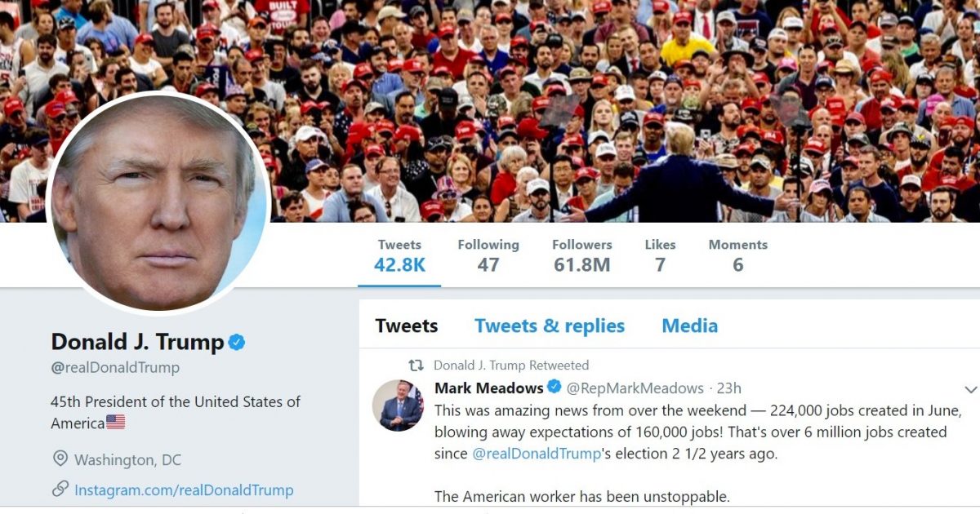Click the link chain icon beside Instagram
Screen dimensions: 980x514
point(60,490)
